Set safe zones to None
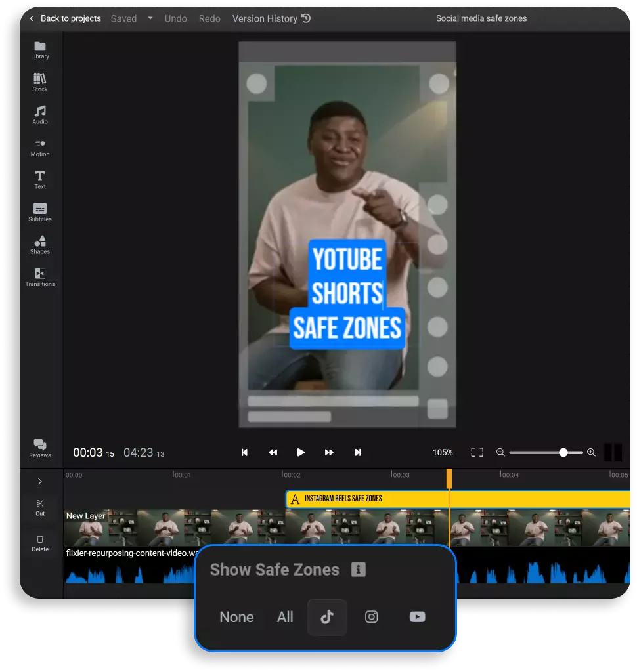The width and height of the screenshot is (637, 672). (x=237, y=617)
